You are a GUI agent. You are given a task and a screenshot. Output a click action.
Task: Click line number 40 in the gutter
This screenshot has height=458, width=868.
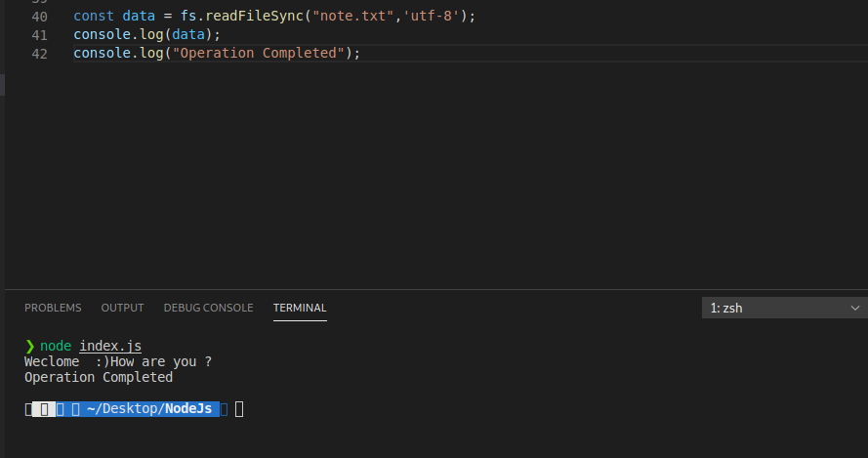coord(39,17)
